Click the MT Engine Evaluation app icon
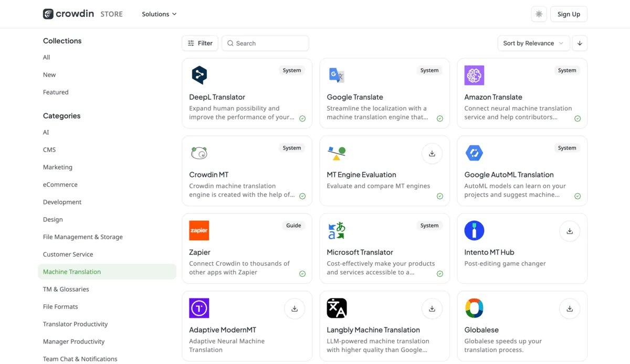 click(337, 153)
